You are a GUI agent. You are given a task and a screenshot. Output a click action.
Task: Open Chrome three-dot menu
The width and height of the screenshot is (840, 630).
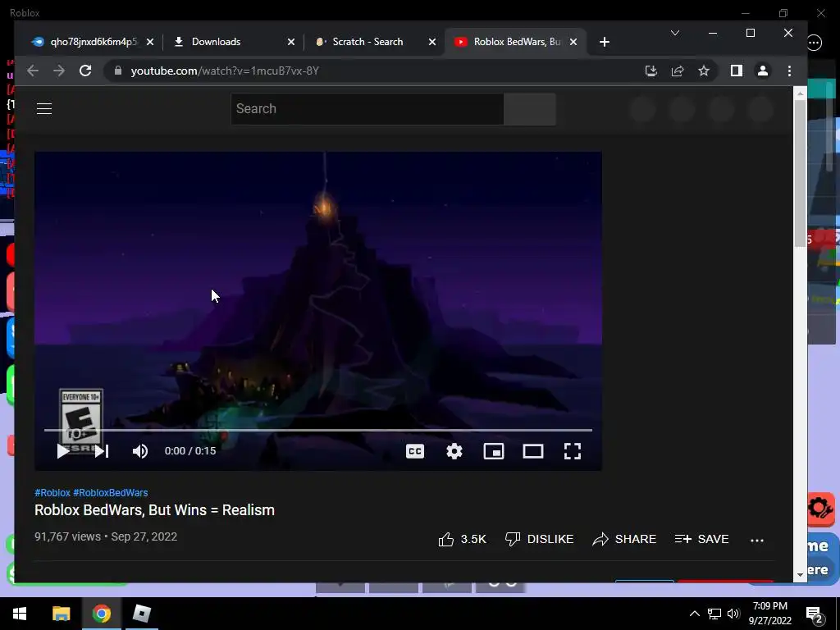[789, 71]
